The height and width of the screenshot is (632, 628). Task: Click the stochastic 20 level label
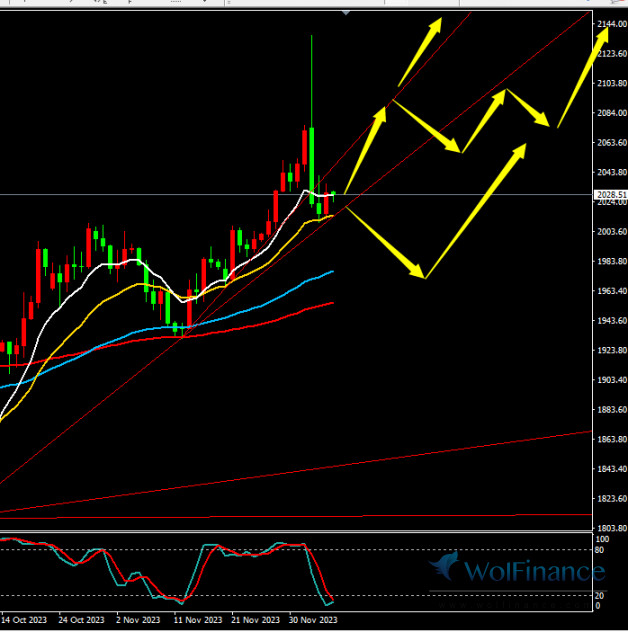(600, 596)
